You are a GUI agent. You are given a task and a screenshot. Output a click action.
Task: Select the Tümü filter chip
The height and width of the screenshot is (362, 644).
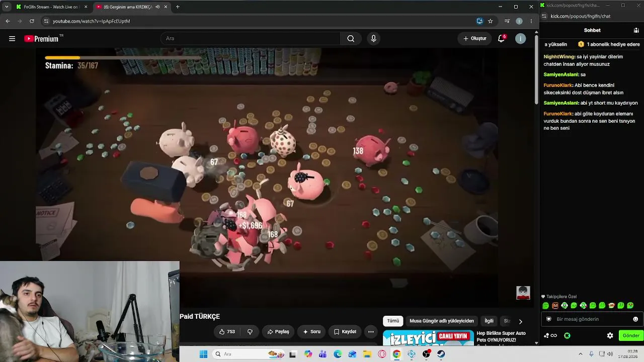(x=393, y=321)
